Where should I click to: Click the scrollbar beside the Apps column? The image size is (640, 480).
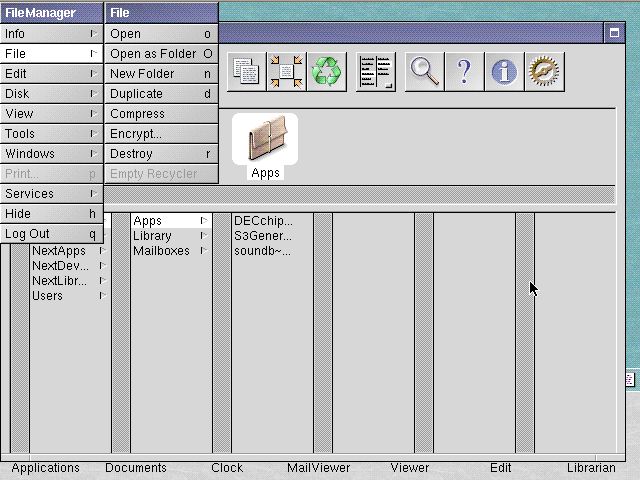pyautogui.click(x=121, y=333)
